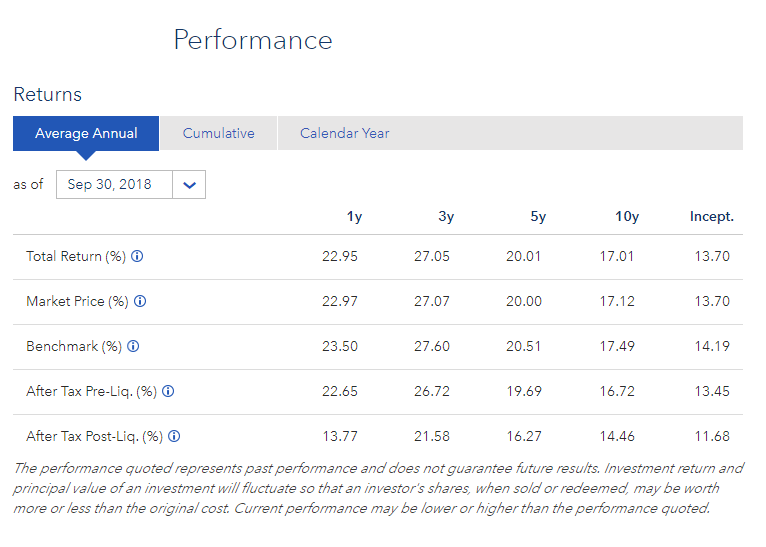Viewport: 766px width, 547px height.
Task: Click the Returns subheading
Action: [47, 95]
